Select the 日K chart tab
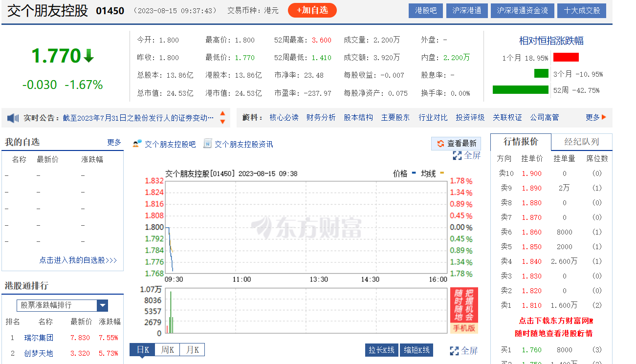This screenshot has width=636, height=364. 142,350
